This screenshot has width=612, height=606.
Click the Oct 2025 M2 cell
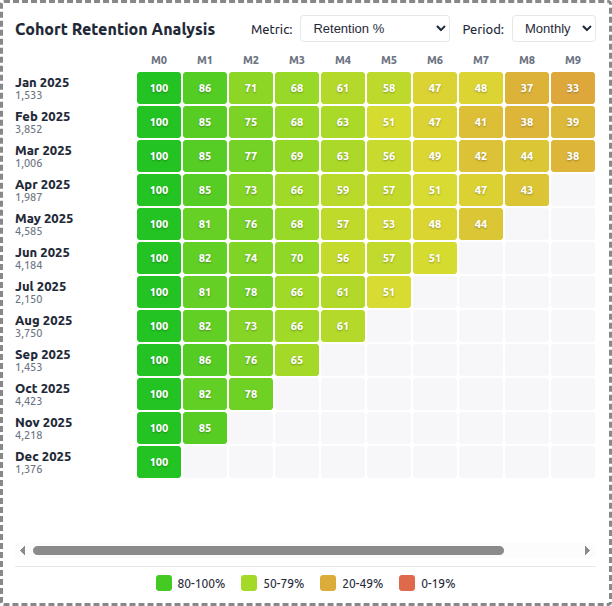pos(251,394)
